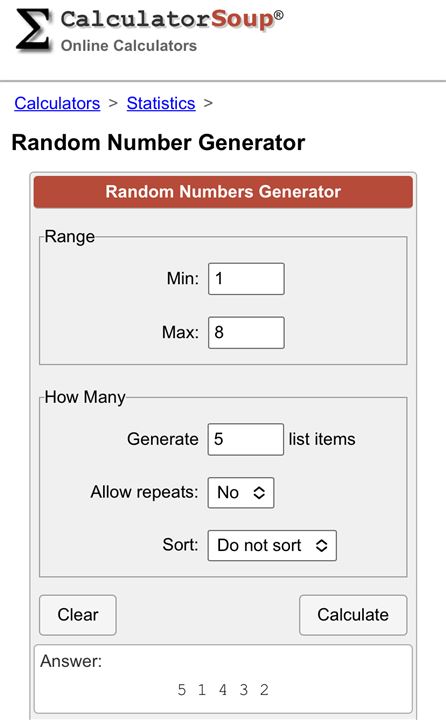Screen dimensions: 446x720
Task: Click the How Many group label
Action: [85, 397]
